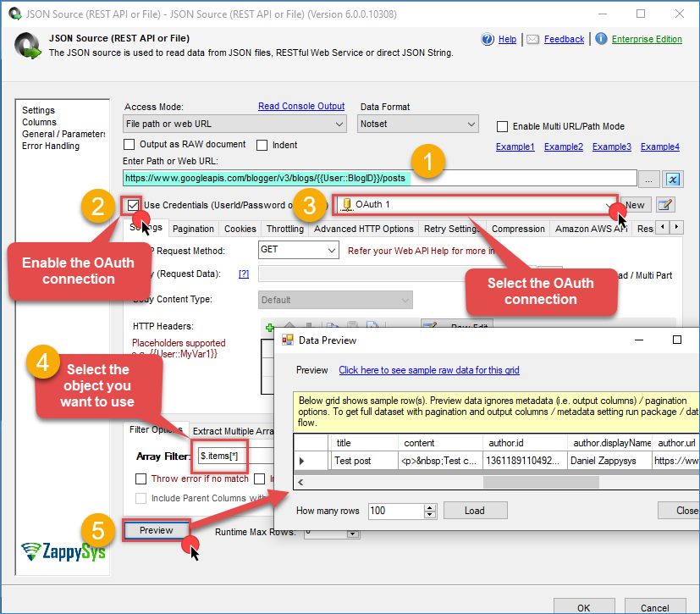Click the edit connection pencil icon
This screenshot has height=614, width=700.
(x=665, y=205)
